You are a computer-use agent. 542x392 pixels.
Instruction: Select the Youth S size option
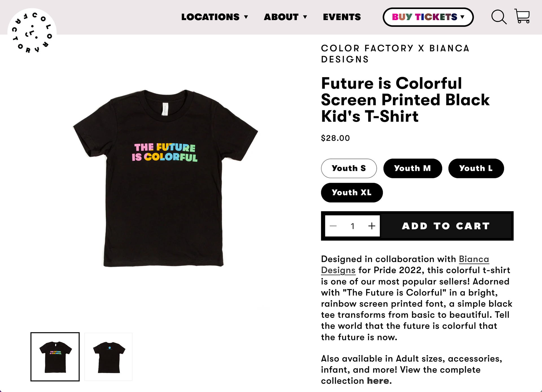coord(349,168)
